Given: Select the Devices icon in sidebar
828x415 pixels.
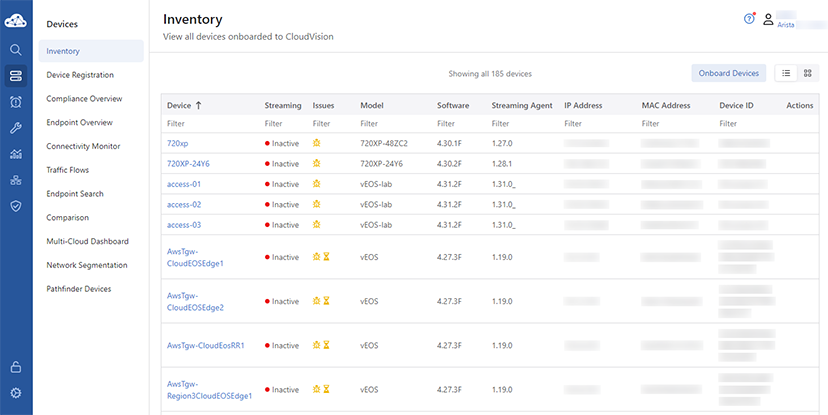Looking at the screenshot, I should [x=16, y=76].
